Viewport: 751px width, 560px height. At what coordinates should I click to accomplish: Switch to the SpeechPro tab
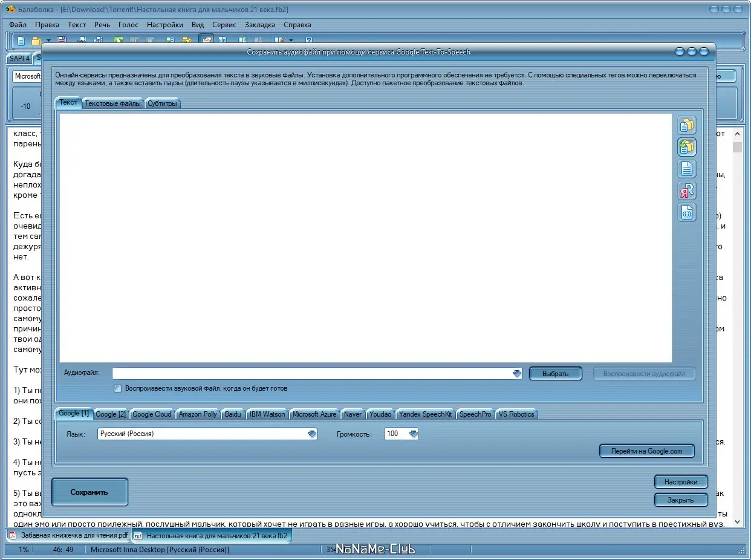tap(475, 414)
